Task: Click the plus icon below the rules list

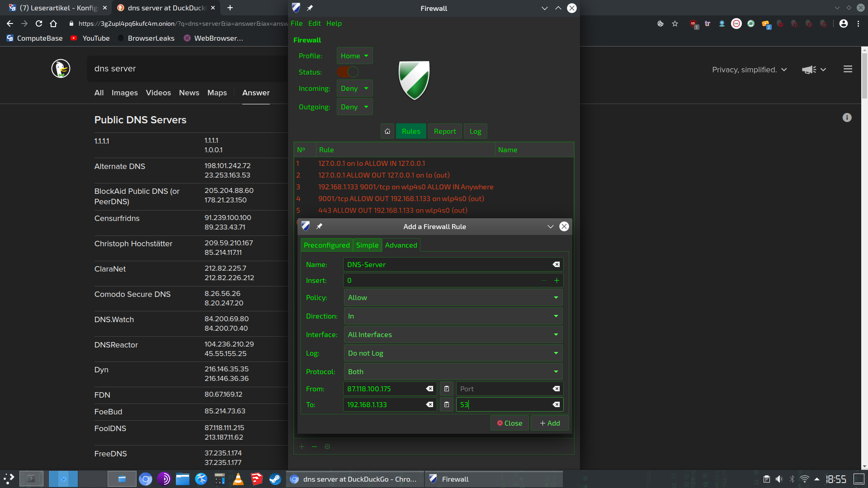Action: point(302,446)
